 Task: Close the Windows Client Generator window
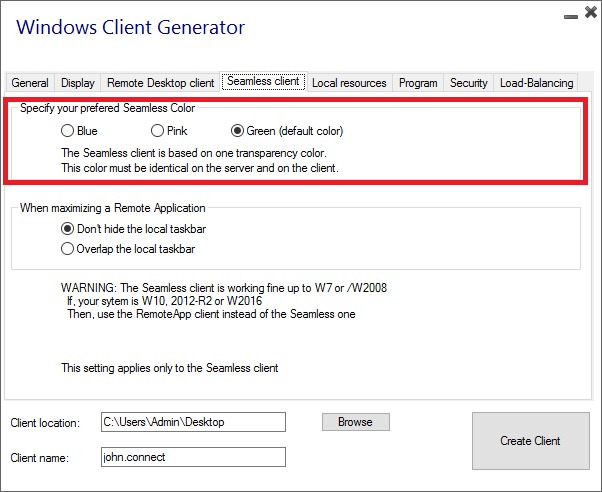[x=588, y=14]
